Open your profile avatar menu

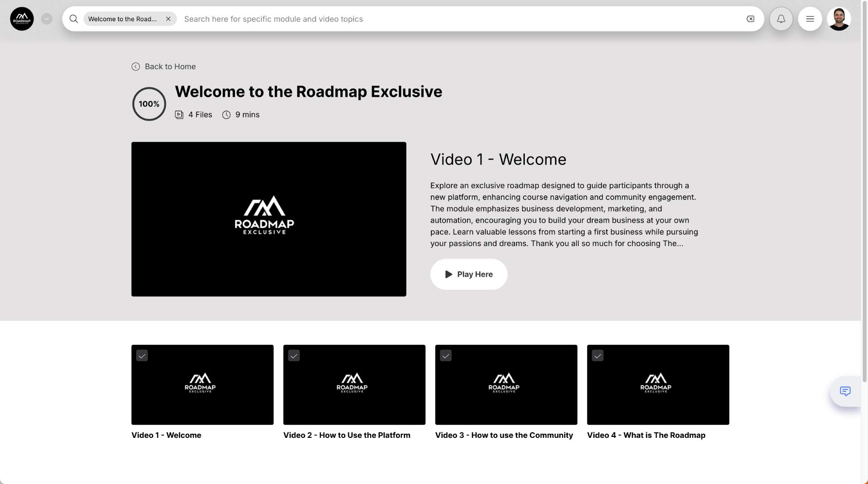coord(839,19)
